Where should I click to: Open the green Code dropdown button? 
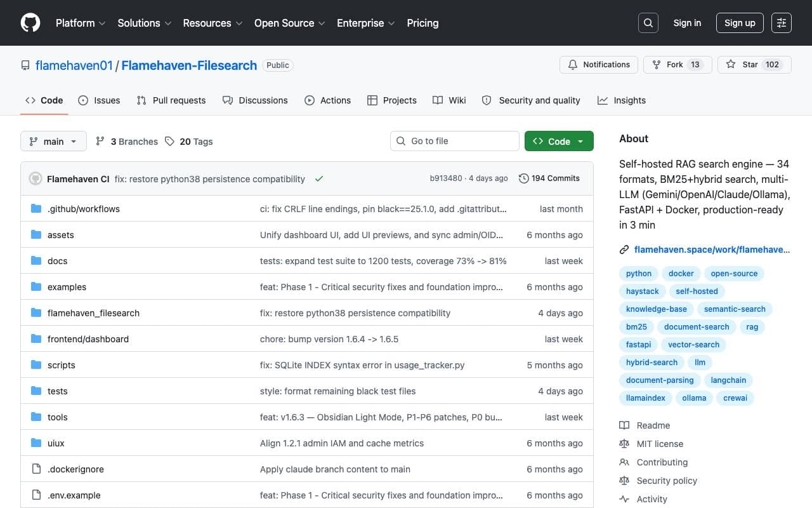(x=559, y=141)
